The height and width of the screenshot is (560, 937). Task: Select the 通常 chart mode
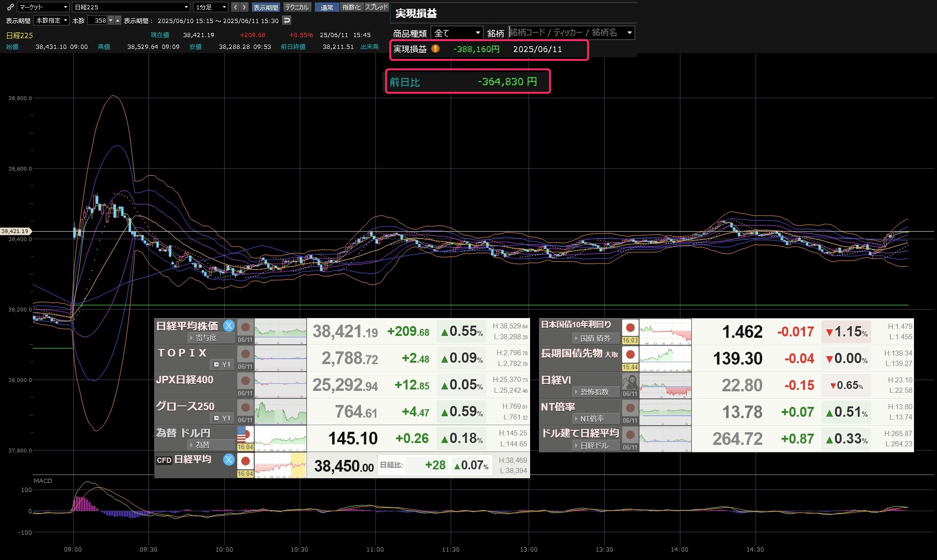tap(327, 7)
